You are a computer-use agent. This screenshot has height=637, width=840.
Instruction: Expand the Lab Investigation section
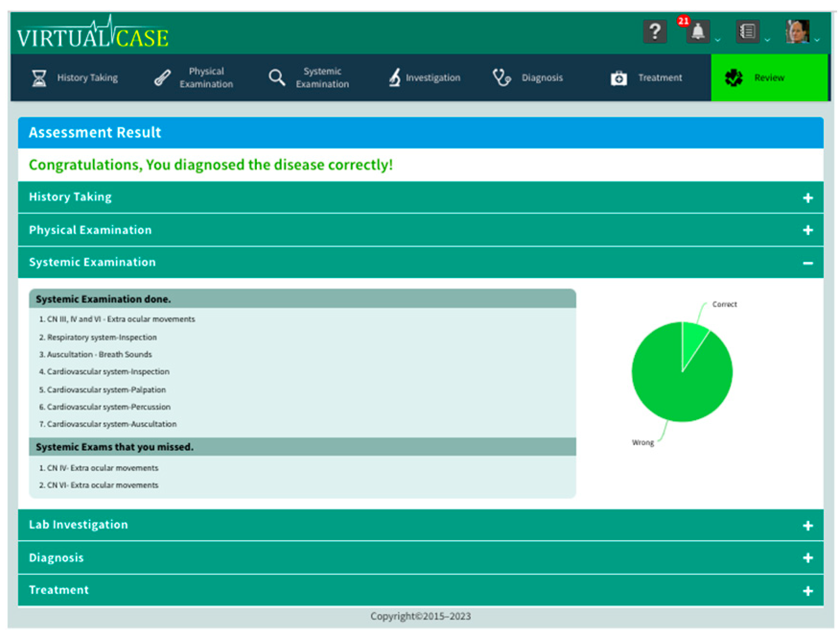[807, 526]
